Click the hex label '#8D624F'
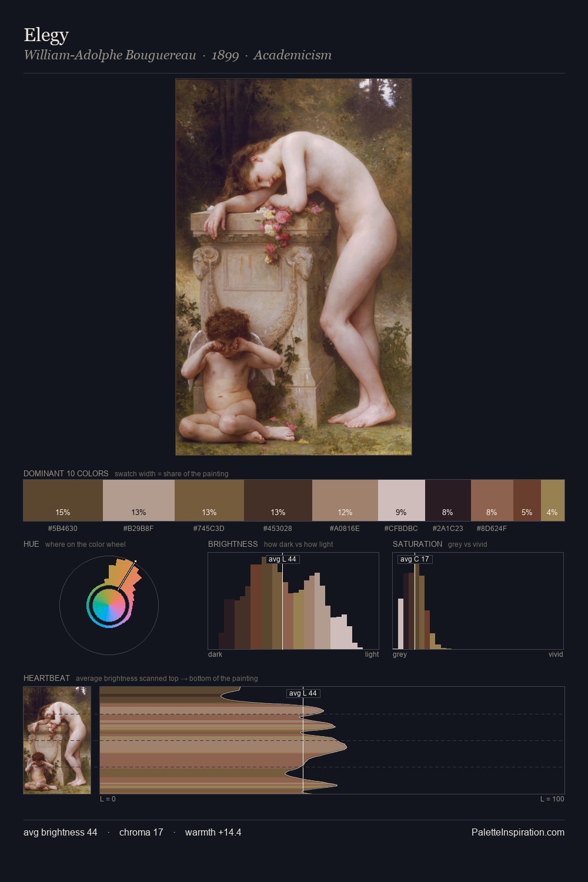This screenshot has height=882, width=588. pyautogui.click(x=492, y=528)
